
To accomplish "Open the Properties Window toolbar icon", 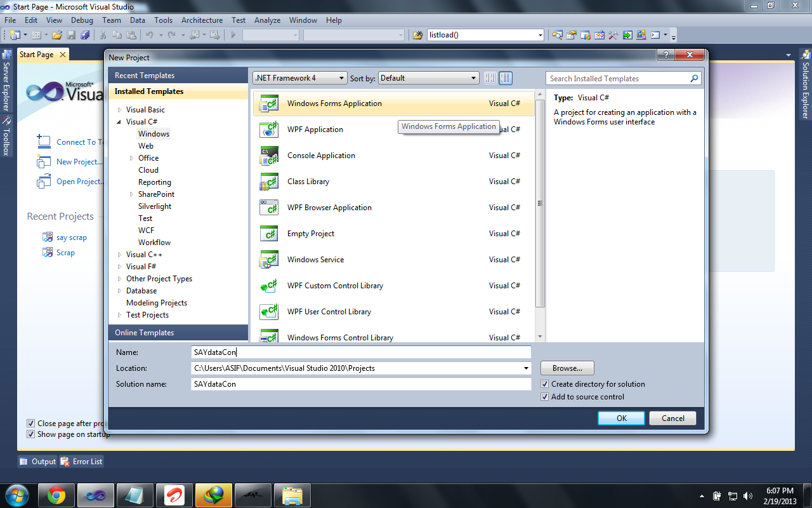I will (x=572, y=35).
